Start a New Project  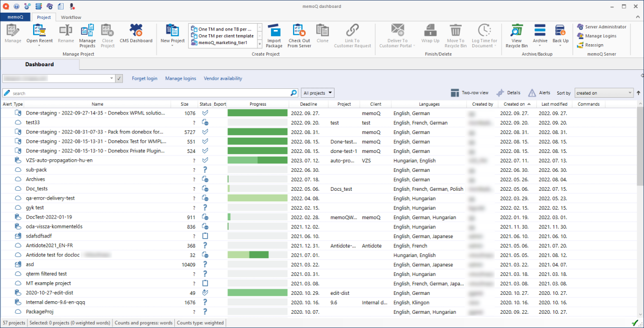point(172,35)
